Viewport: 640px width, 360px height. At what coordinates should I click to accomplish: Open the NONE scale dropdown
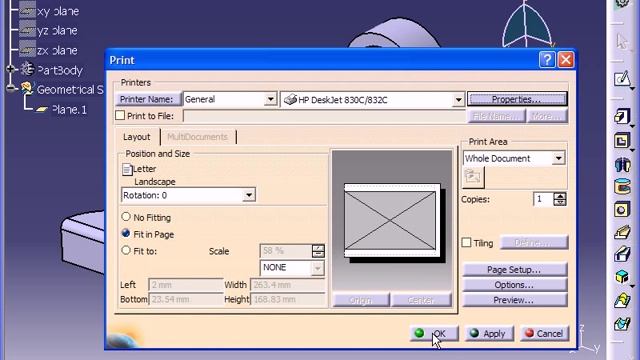(x=318, y=268)
